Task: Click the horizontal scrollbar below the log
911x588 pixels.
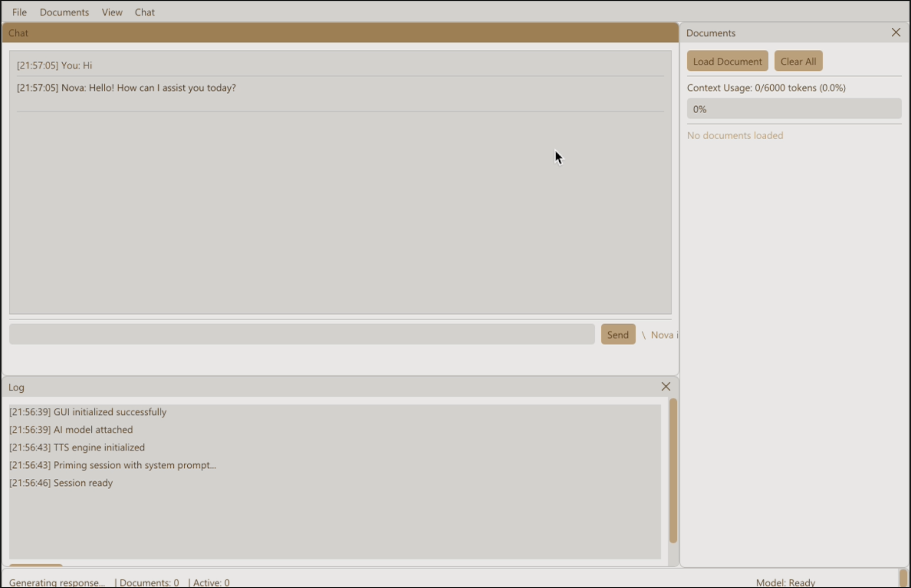Action: 35,564
